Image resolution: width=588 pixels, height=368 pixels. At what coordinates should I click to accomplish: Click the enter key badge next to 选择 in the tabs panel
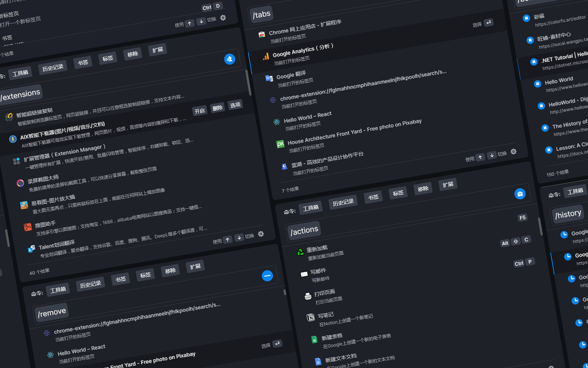488,23
